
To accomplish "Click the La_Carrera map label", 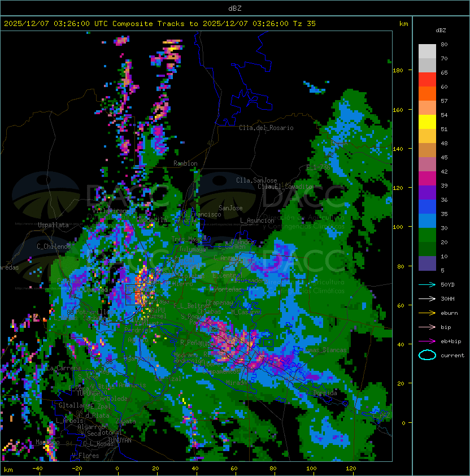I will (63, 368).
